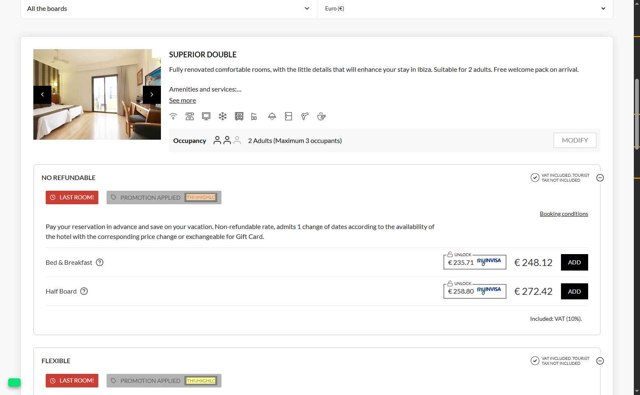The height and width of the screenshot is (395, 640).
Task: Click MODIFY occupancy button
Action: coord(575,140)
